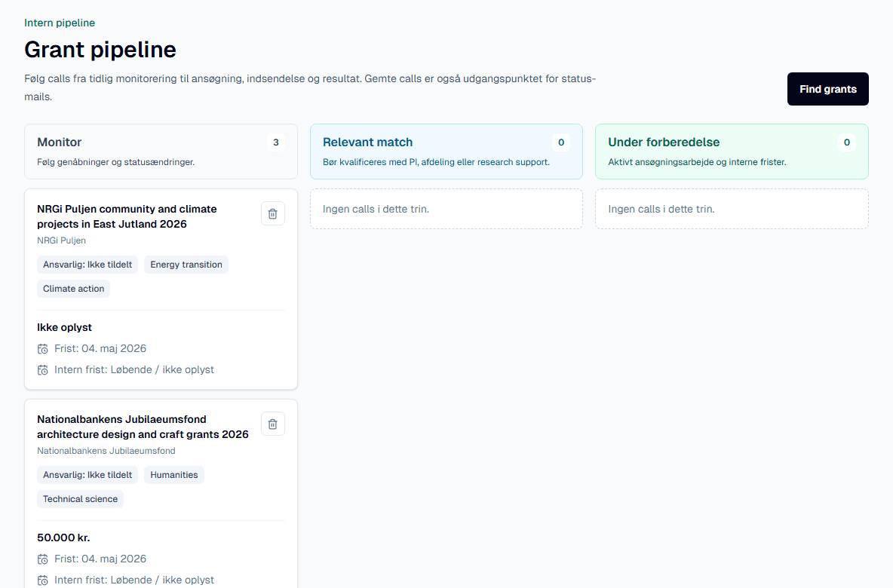Image resolution: width=893 pixels, height=588 pixels.
Task: Open the Find grants button
Action: click(x=827, y=89)
